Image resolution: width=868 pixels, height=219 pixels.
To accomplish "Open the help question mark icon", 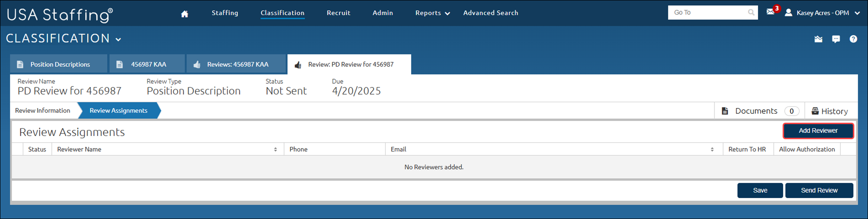I will (853, 39).
